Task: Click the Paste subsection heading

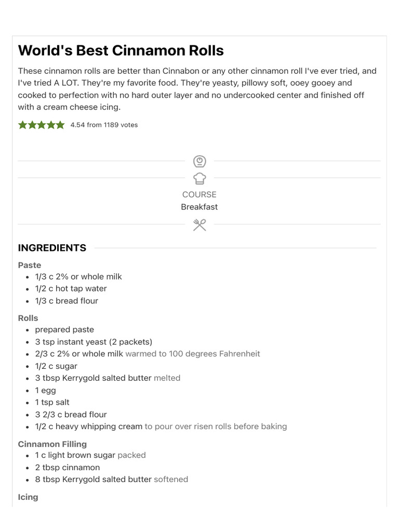Action: tap(30, 265)
